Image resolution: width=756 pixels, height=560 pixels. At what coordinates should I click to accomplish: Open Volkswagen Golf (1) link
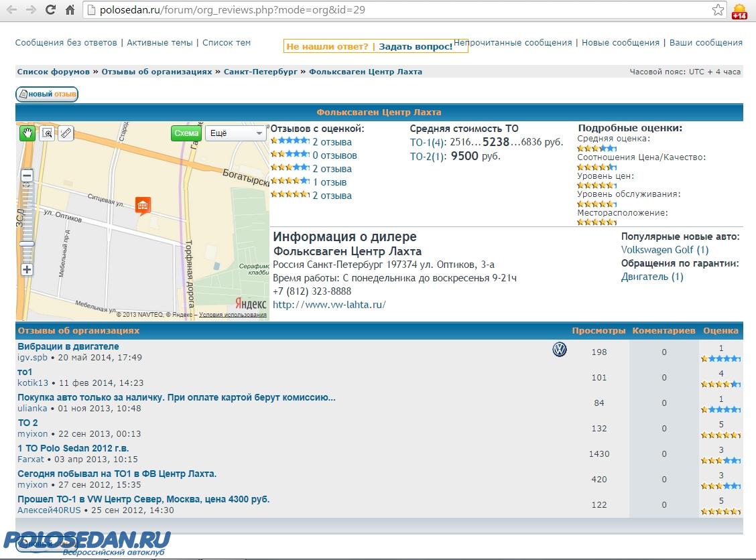[665, 250]
